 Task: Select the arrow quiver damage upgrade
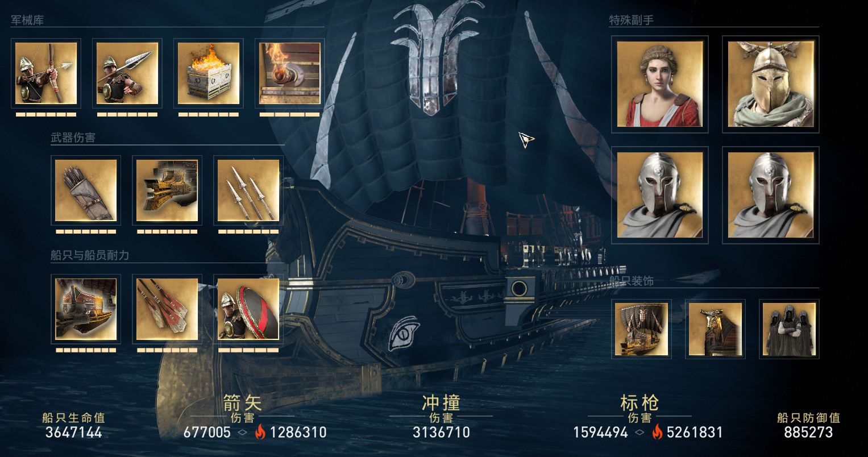86,190
